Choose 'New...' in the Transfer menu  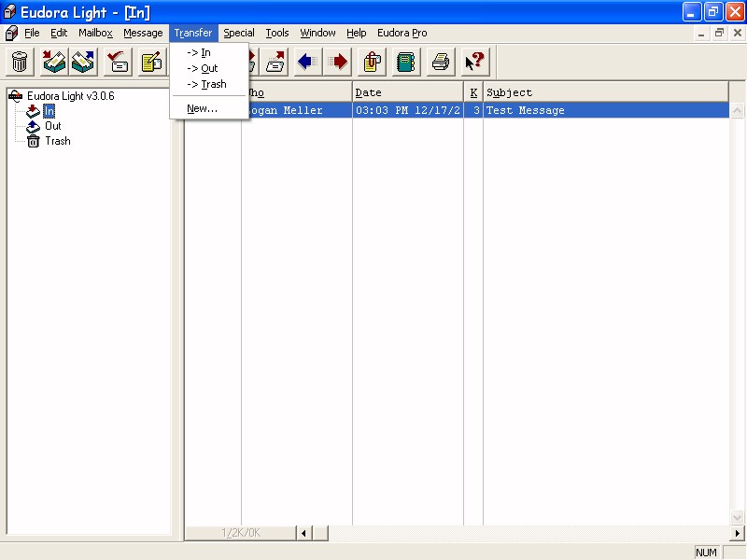209,108
